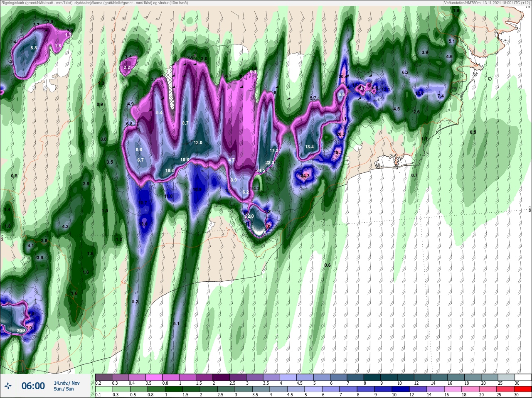Click the precipitation value 6.7

click(140, 160)
